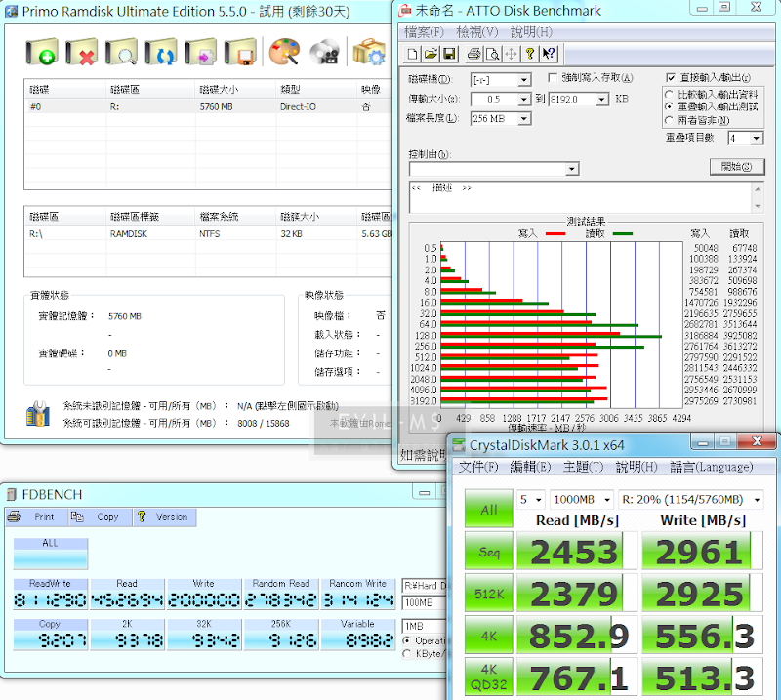Open the drive [-r-] dropdown in ATTO
Screen dimensions: 781x700
(523, 80)
